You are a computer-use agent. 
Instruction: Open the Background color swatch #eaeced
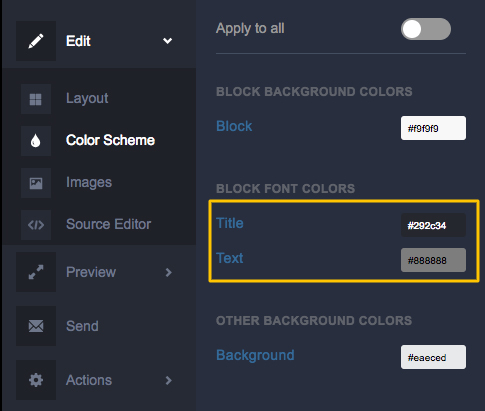click(x=433, y=357)
